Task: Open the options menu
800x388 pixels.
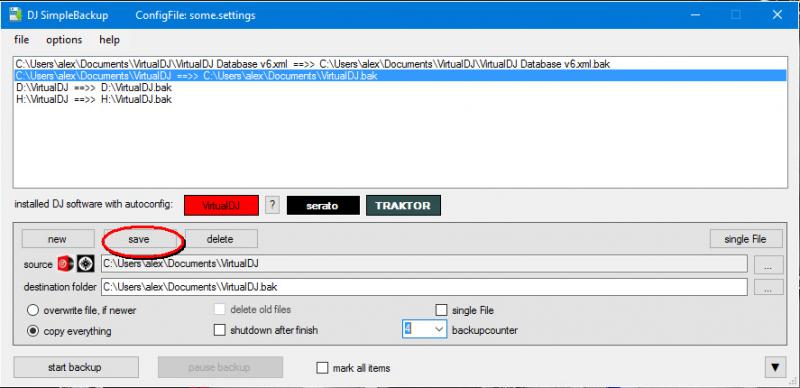Action: [64, 40]
